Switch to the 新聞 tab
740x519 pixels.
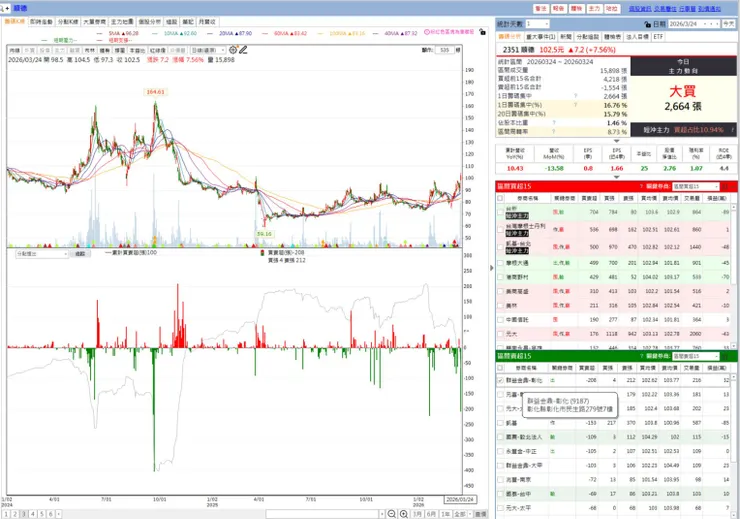point(565,36)
